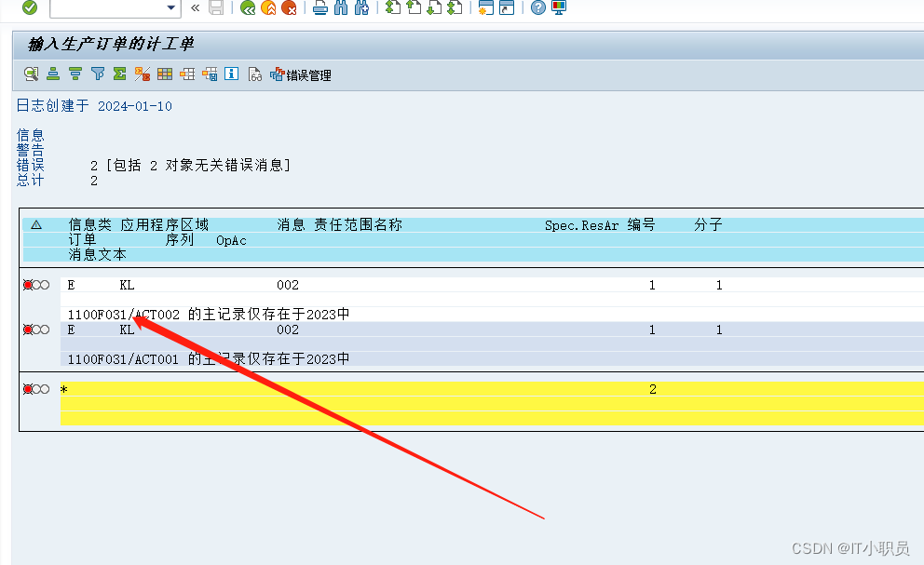Click the 订单 column header
The height and width of the screenshot is (565, 924).
[x=82, y=239]
